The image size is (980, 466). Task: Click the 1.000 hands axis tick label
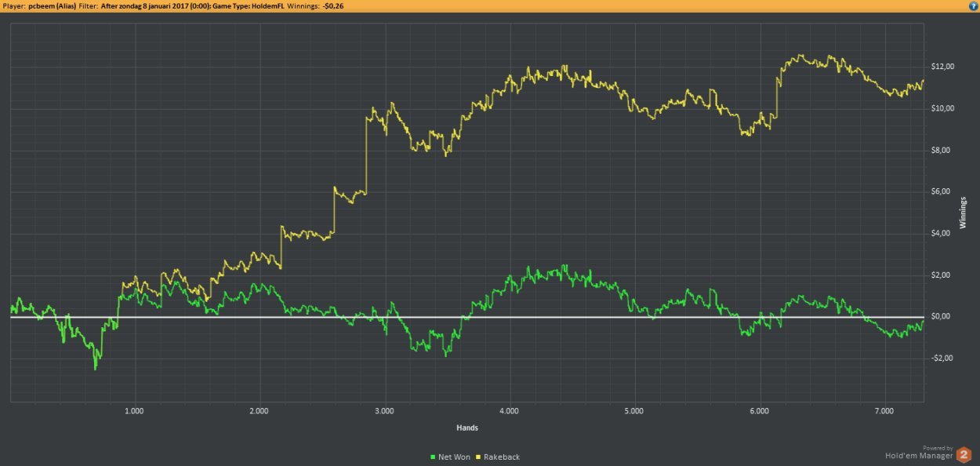point(134,411)
